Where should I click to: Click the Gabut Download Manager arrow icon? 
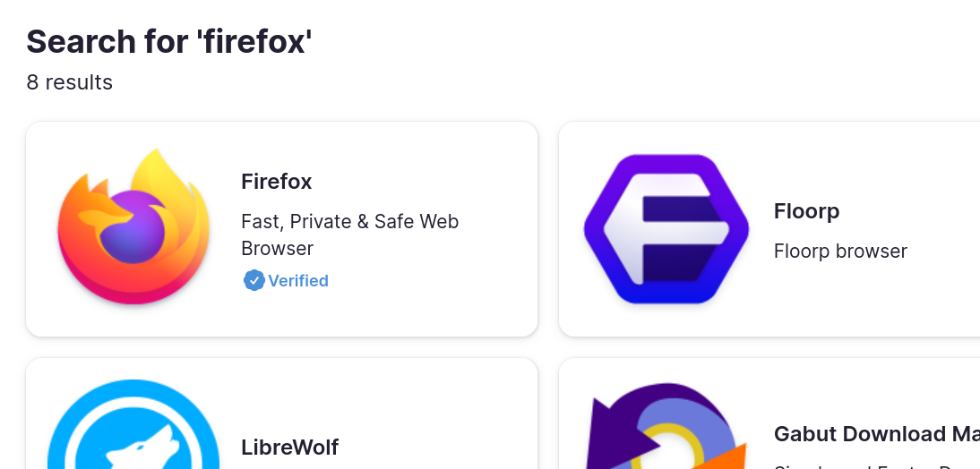666,426
